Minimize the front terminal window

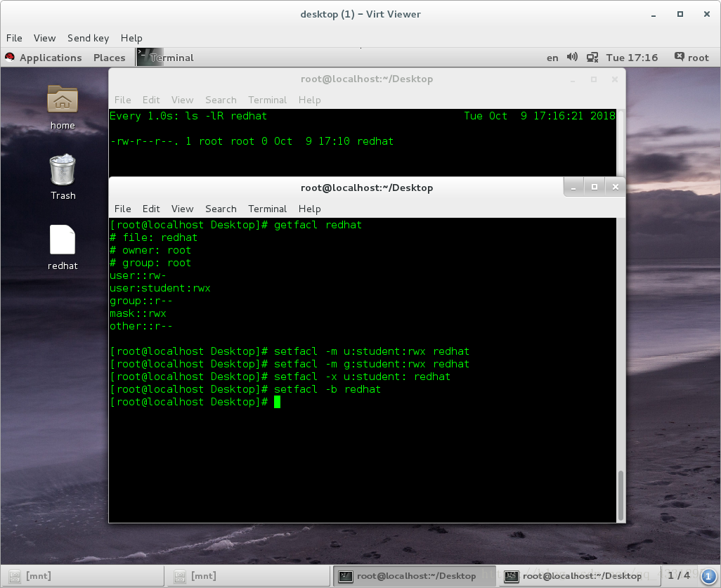573,187
